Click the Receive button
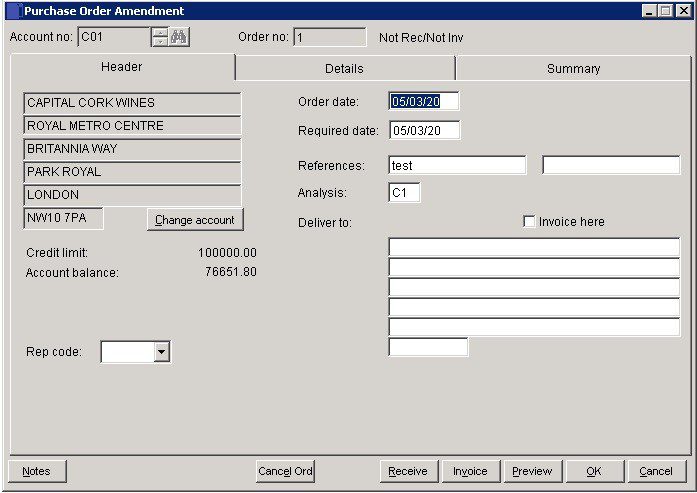Image resolution: width=697 pixels, height=493 pixels. [408, 471]
